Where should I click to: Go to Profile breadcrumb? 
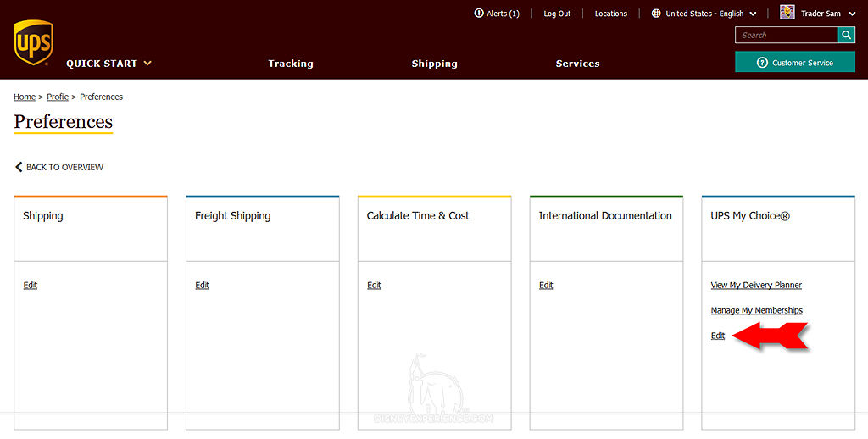[x=58, y=97]
